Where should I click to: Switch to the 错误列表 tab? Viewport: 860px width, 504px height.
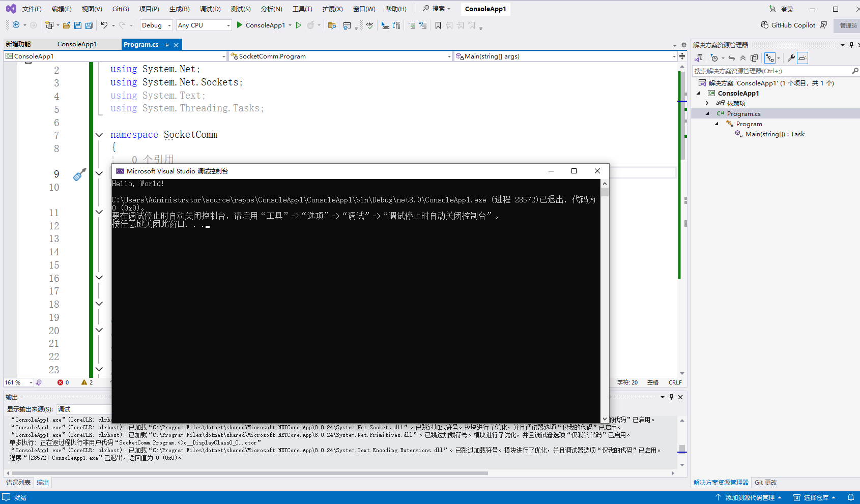[x=18, y=483]
